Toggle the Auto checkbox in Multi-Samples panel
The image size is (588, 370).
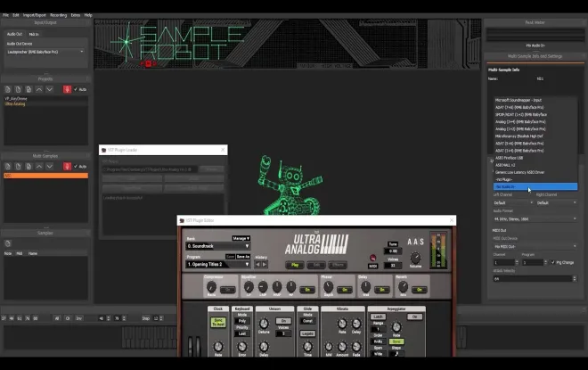point(76,166)
